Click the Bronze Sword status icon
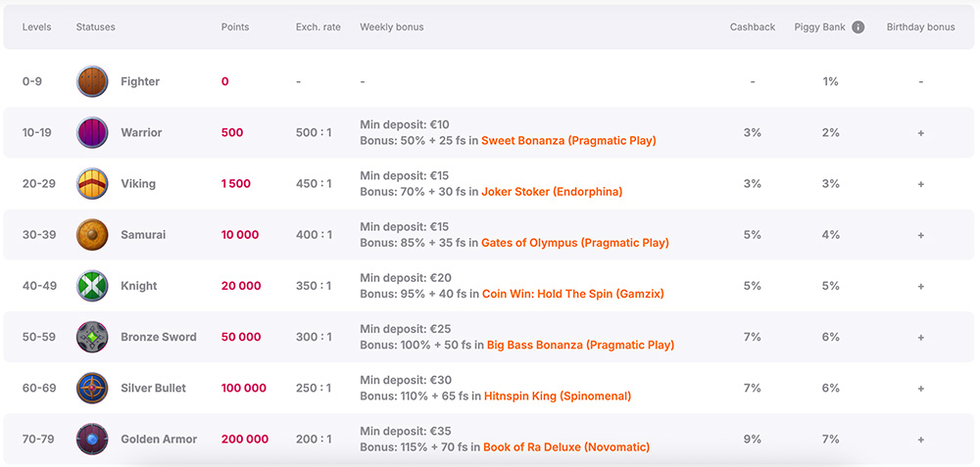The width and height of the screenshot is (980, 467). 92,337
